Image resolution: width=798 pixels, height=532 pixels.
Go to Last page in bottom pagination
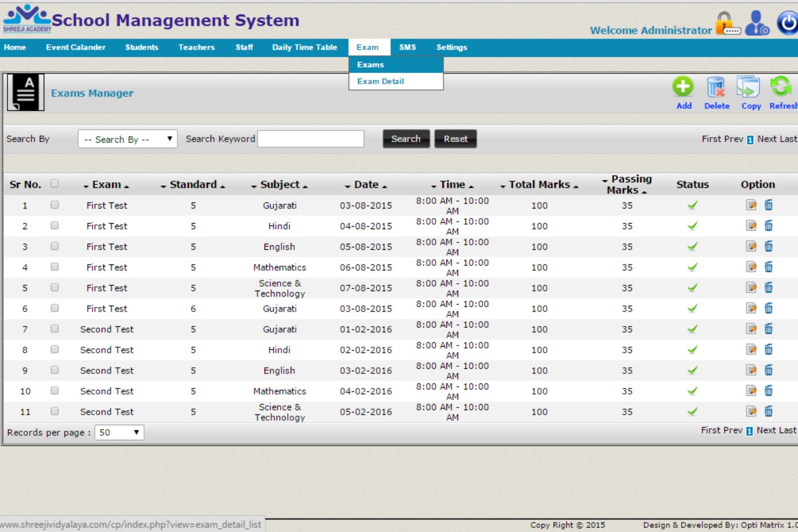pyautogui.click(x=787, y=430)
